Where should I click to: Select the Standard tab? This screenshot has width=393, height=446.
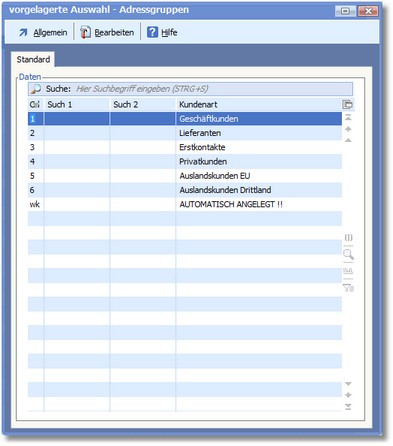[33, 59]
